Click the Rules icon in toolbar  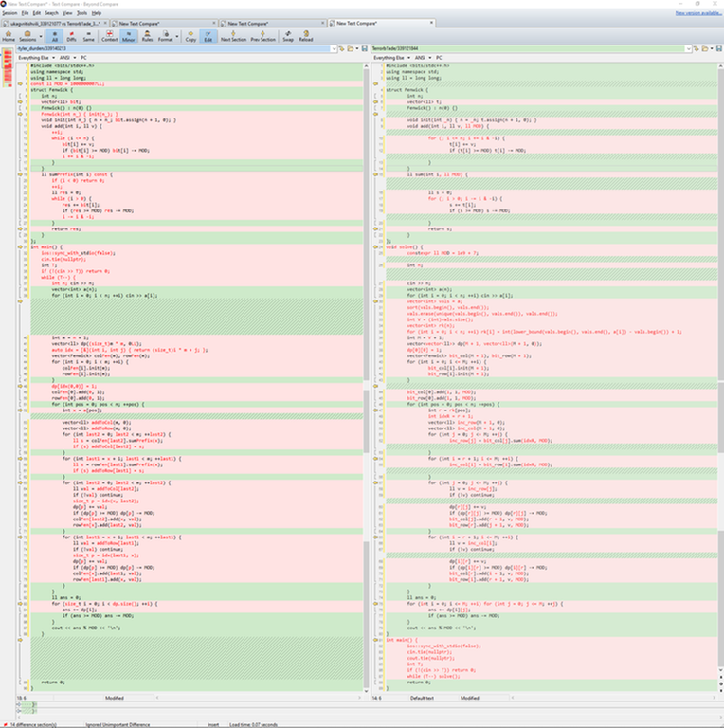pyautogui.click(x=147, y=36)
